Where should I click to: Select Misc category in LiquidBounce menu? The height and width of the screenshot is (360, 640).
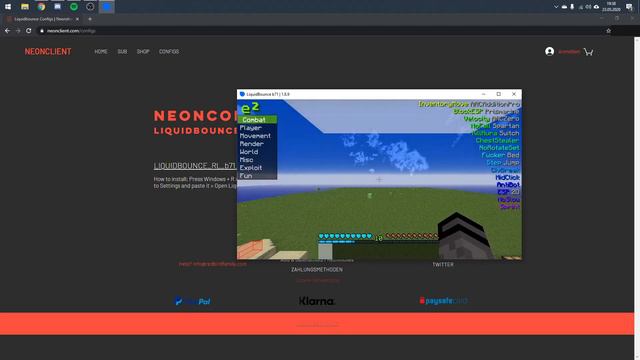[258, 160]
